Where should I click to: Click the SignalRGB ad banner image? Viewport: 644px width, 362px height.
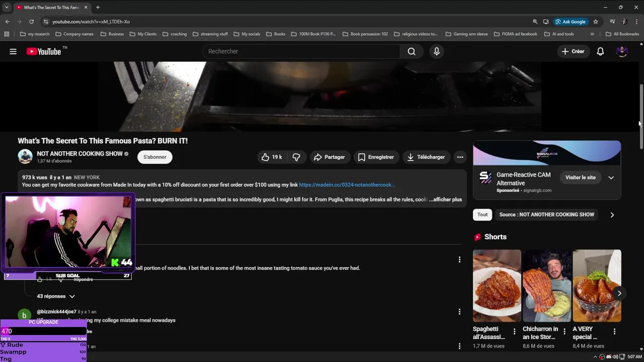tap(547, 153)
